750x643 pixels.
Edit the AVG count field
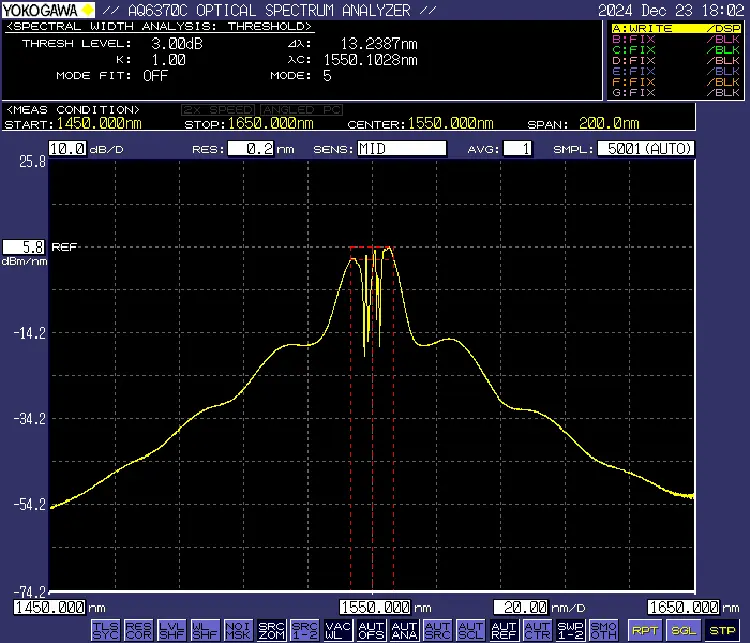[518, 148]
